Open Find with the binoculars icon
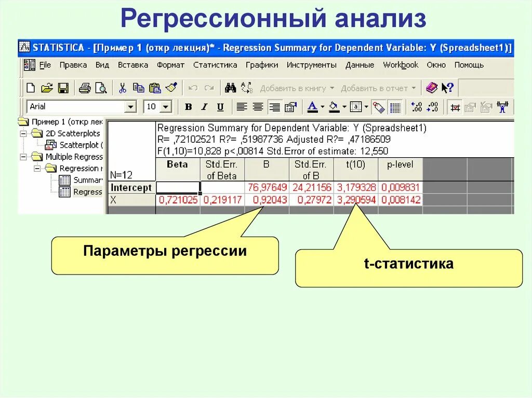 pos(230,88)
